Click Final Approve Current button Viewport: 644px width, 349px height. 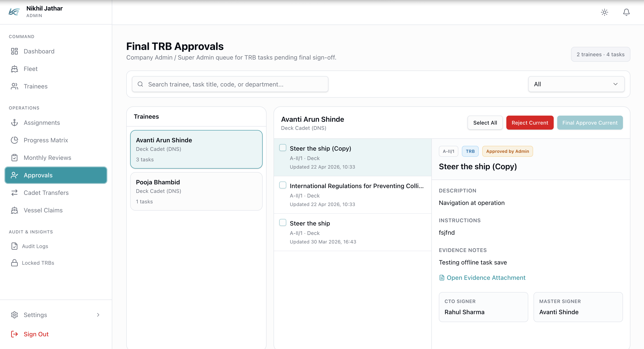pyautogui.click(x=590, y=123)
